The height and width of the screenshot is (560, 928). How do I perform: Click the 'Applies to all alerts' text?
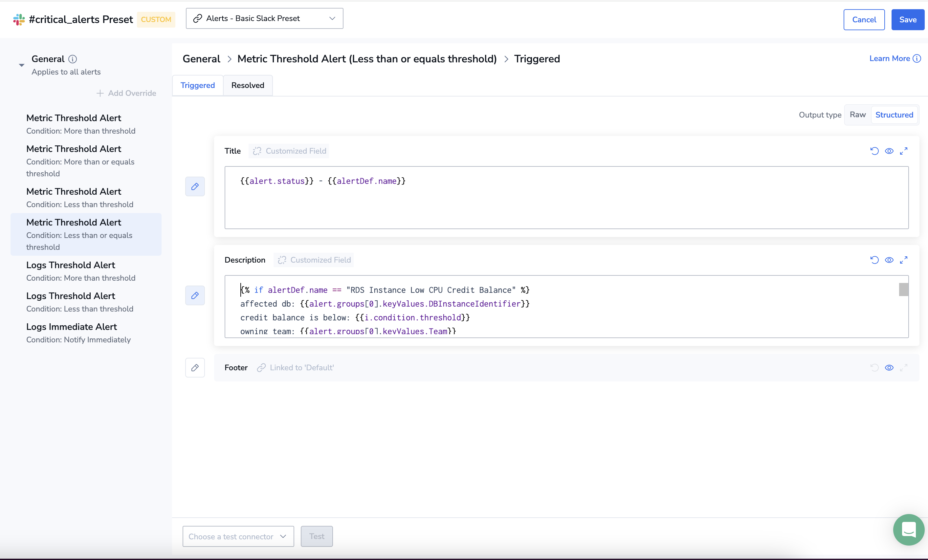tap(66, 72)
